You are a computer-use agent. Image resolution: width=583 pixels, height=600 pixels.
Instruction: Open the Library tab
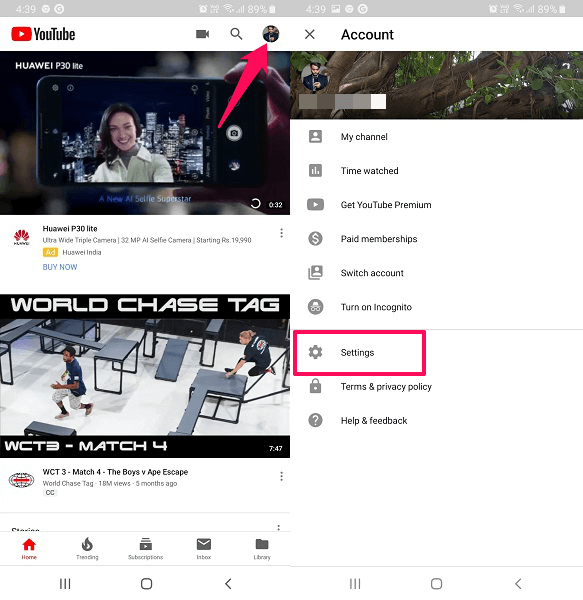(x=262, y=549)
